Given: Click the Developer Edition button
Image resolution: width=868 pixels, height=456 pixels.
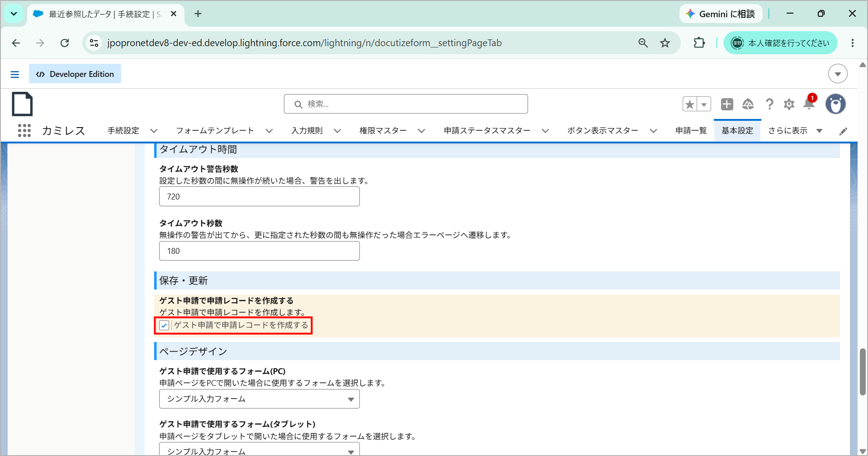Looking at the screenshot, I should pos(75,74).
